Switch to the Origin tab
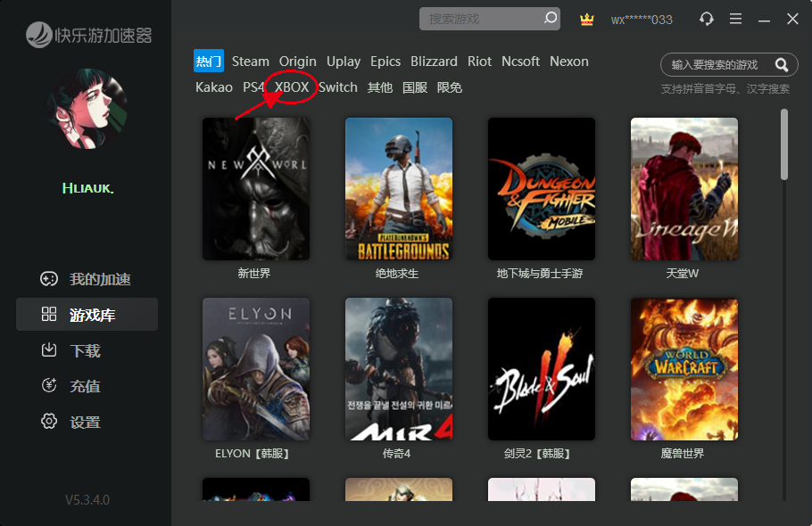This screenshot has width=812, height=526. (297, 61)
